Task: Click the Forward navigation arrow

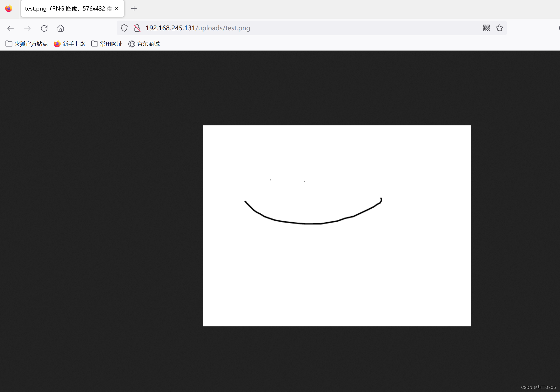Action: pos(27,28)
